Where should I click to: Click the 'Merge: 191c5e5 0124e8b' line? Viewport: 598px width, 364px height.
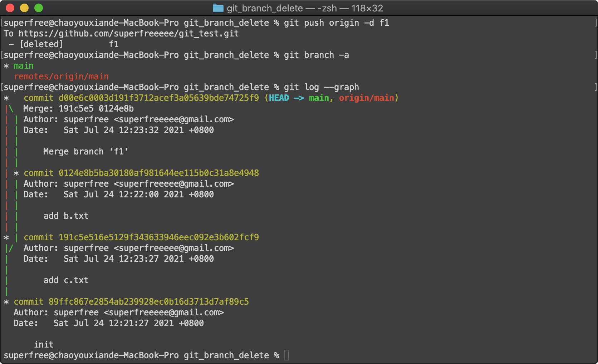click(79, 109)
